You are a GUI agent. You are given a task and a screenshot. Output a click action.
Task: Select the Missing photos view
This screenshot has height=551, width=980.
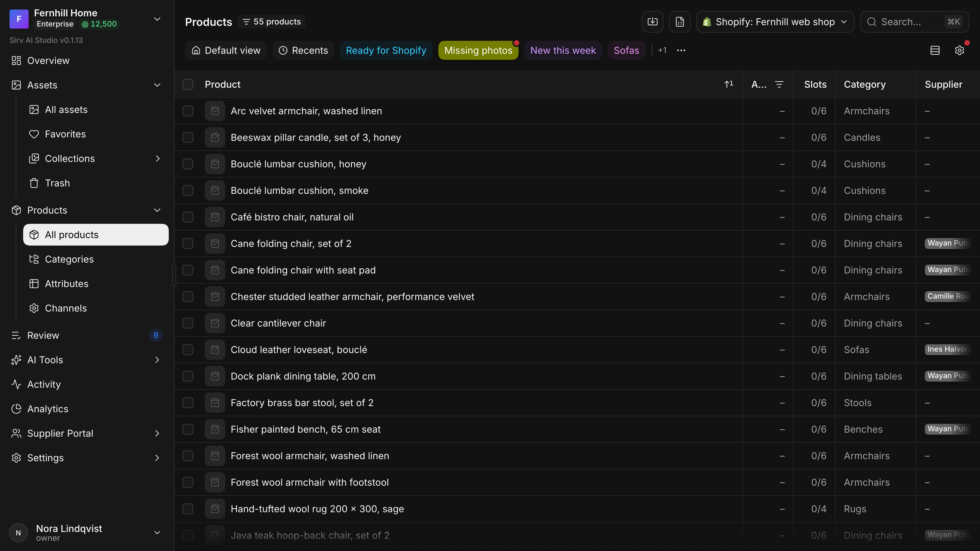point(478,50)
